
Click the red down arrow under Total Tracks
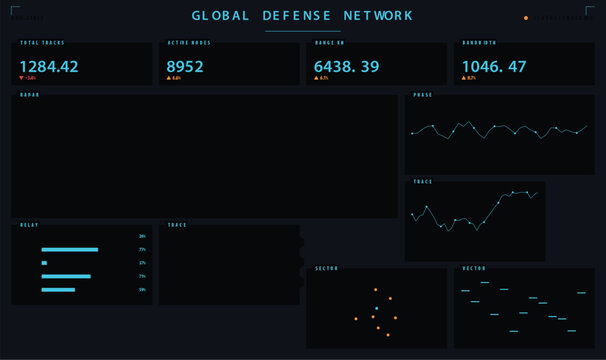tap(21, 78)
